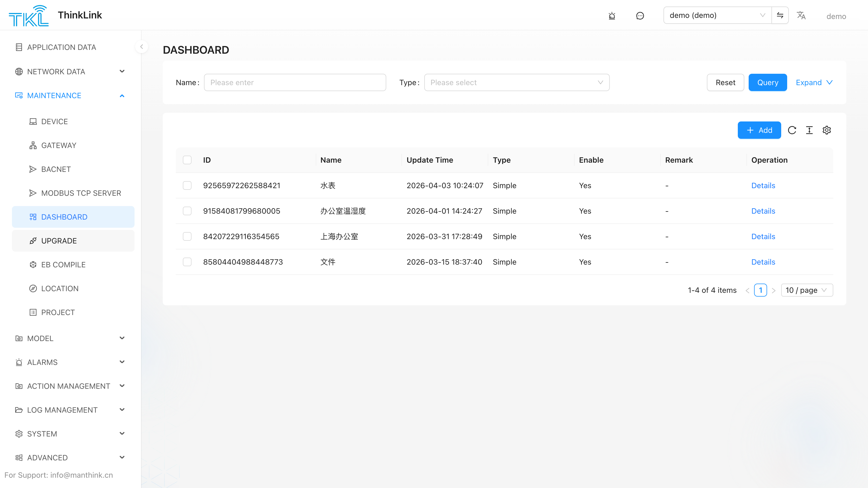Image resolution: width=868 pixels, height=488 pixels.
Task: Open the chat message bubble icon
Action: (x=640, y=16)
